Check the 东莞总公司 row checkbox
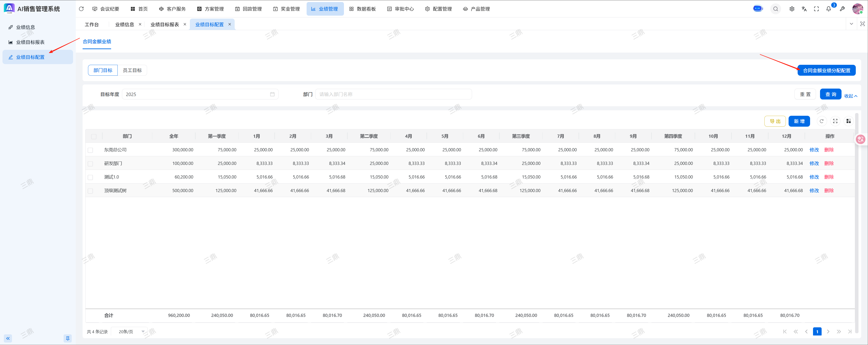Viewport: 868px width, 345px height. (x=90, y=150)
